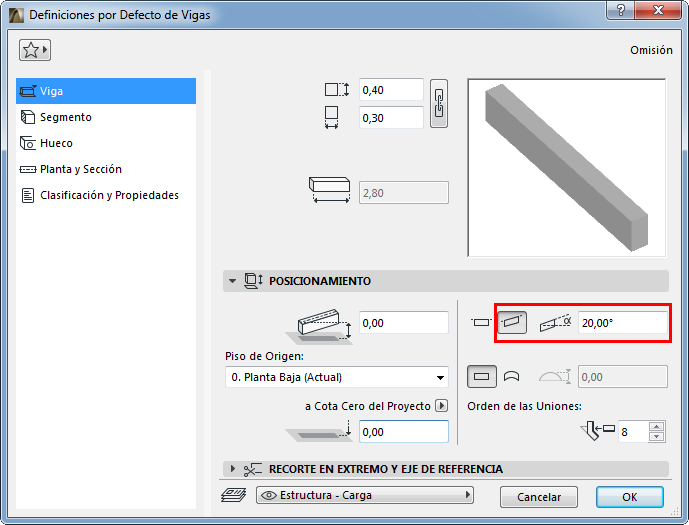
Task: Select the straight beam option
Action: click(x=482, y=377)
